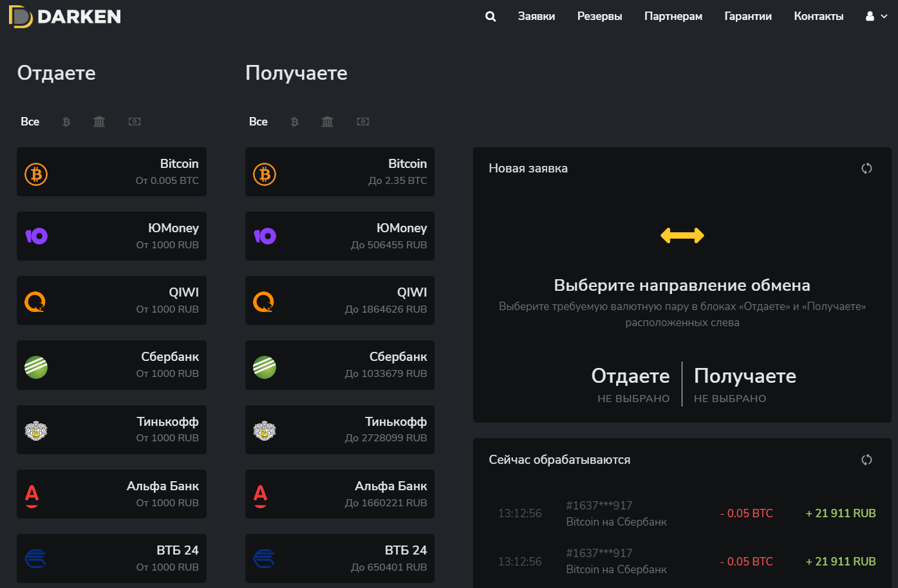
Task: Click the До 650401 RUB ВТБ 24 limit
Action: (x=389, y=567)
